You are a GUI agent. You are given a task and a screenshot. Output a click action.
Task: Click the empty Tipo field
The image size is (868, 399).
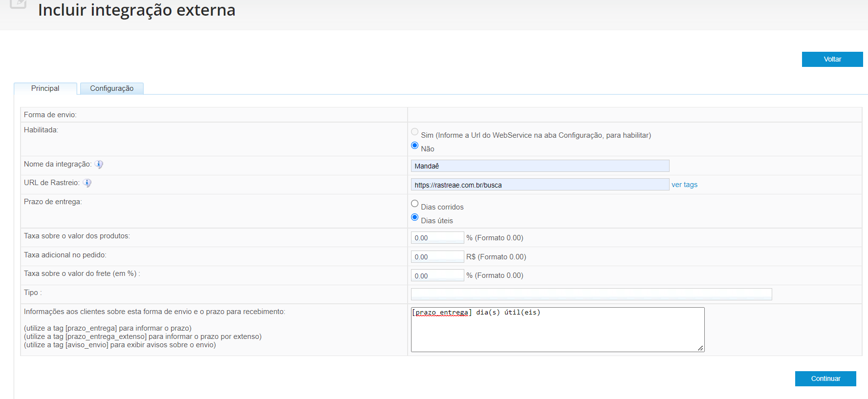pyautogui.click(x=591, y=294)
